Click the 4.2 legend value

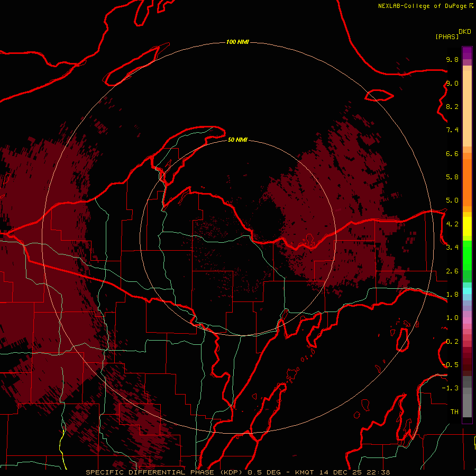(452, 224)
